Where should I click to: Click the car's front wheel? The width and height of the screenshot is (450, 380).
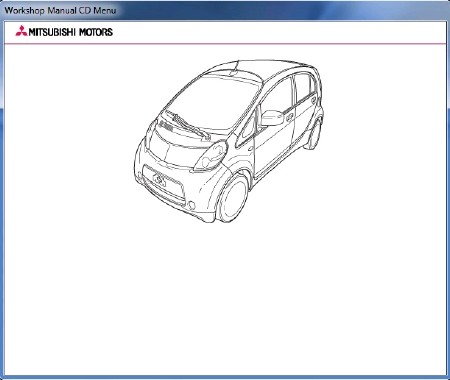(233, 198)
